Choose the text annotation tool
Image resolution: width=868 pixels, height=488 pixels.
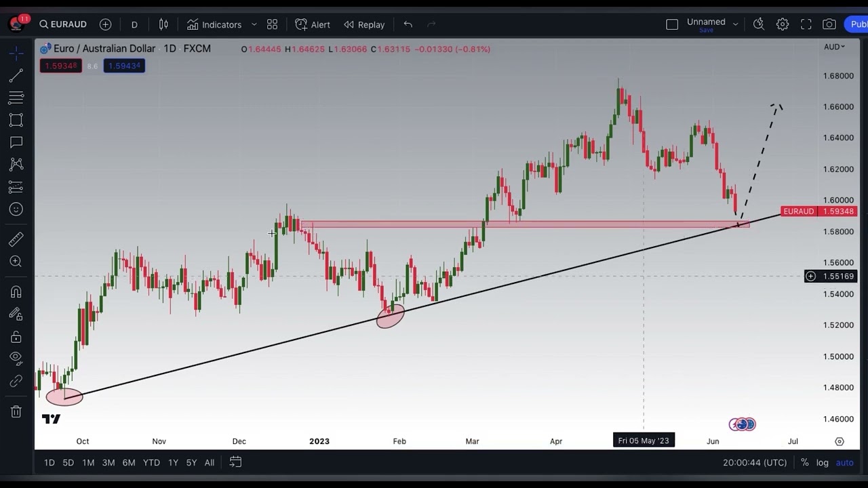(x=16, y=142)
